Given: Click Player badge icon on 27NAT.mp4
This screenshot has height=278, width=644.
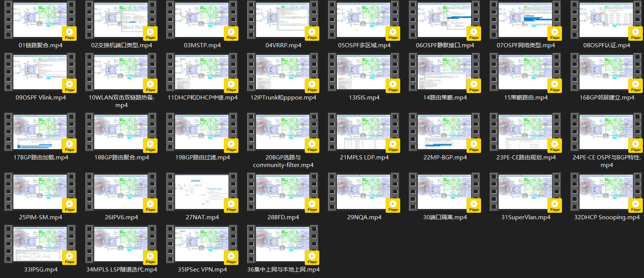Looking at the screenshot, I should click(x=231, y=206).
